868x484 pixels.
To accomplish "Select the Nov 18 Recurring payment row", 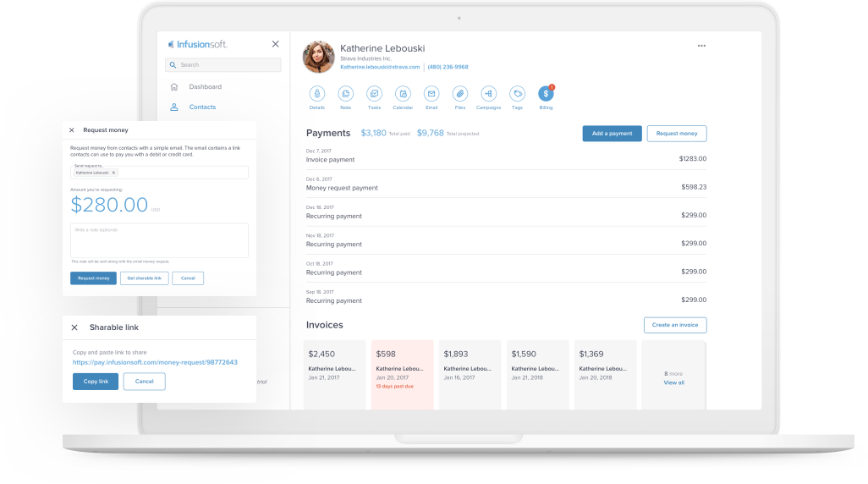I will 506,241.
